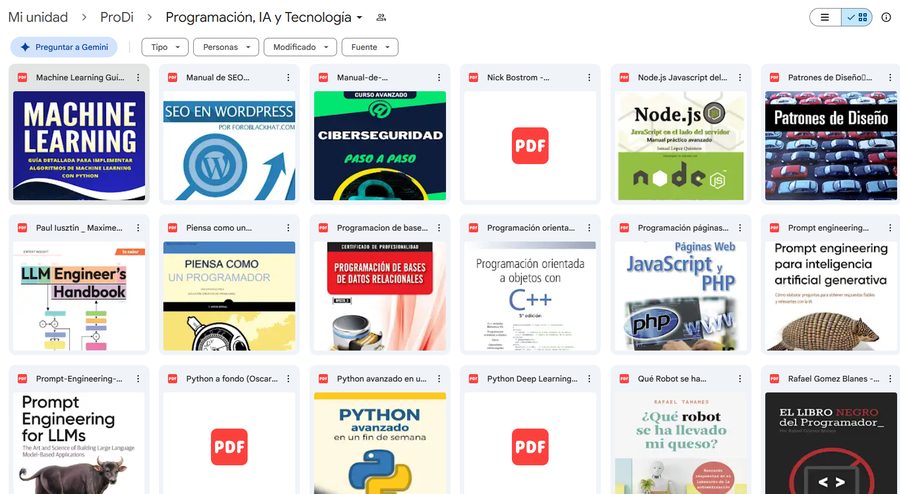Go to ProDi folder in breadcrumb
The width and height of the screenshot is (900, 494).
117,17
